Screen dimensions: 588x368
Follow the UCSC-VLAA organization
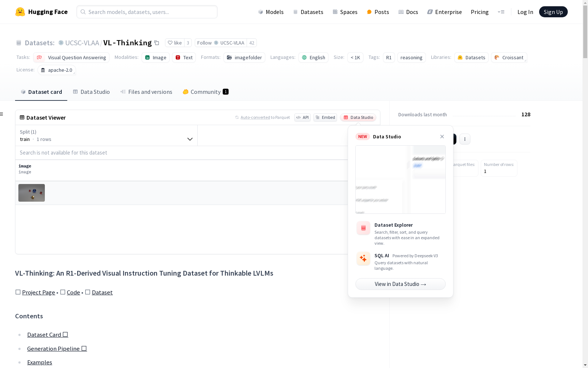coord(220,43)
